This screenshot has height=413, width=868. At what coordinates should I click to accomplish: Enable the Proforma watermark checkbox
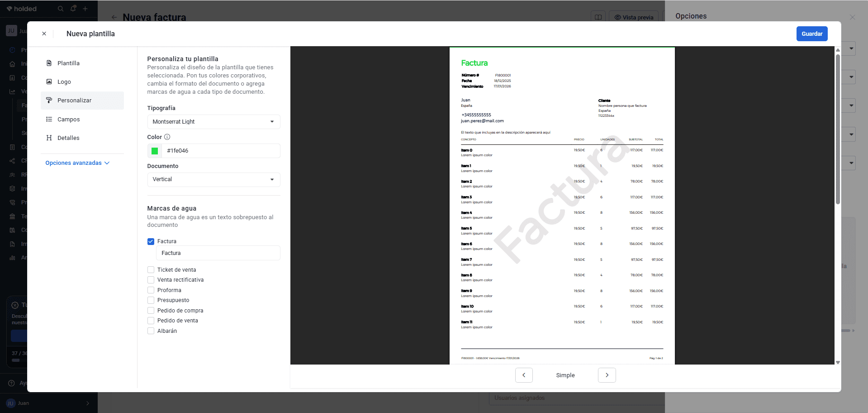point(151,290)
